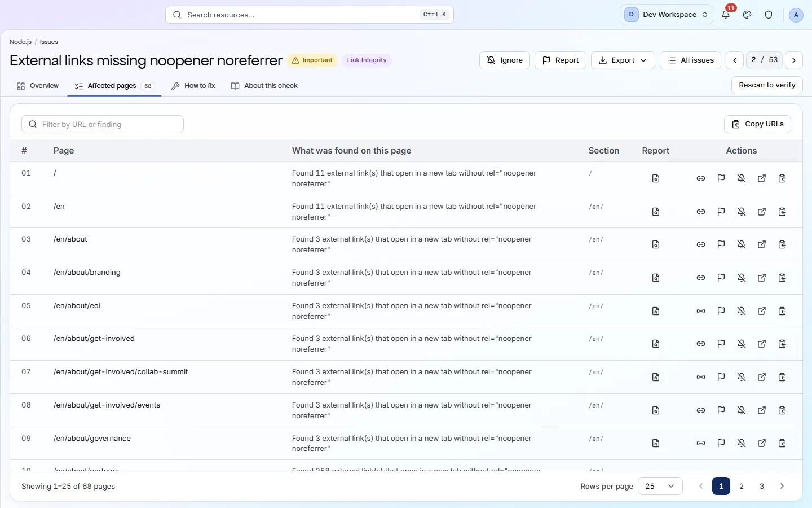Open the user avatar A menu
This screenshot has height=508, width=812.
click(x=796, y=15)
